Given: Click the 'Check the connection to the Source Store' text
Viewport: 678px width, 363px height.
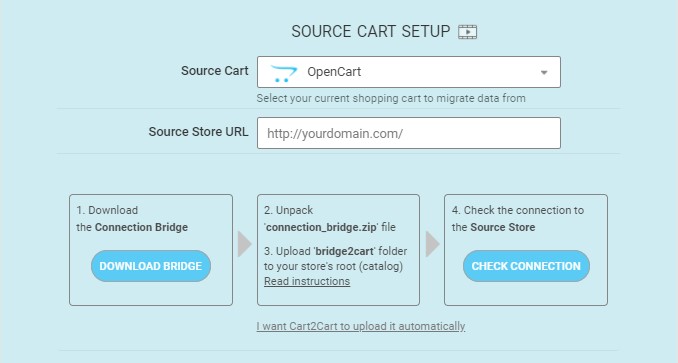Looking at the screenshot, I should click(x=518, y=219).
